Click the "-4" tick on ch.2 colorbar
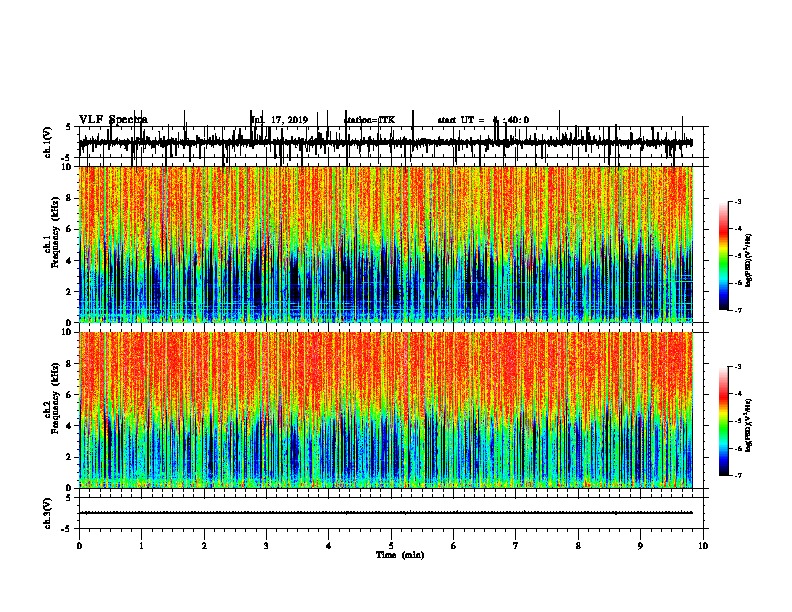Image resolution: width=792 pixels, height=612 pixels. [738, 394]
